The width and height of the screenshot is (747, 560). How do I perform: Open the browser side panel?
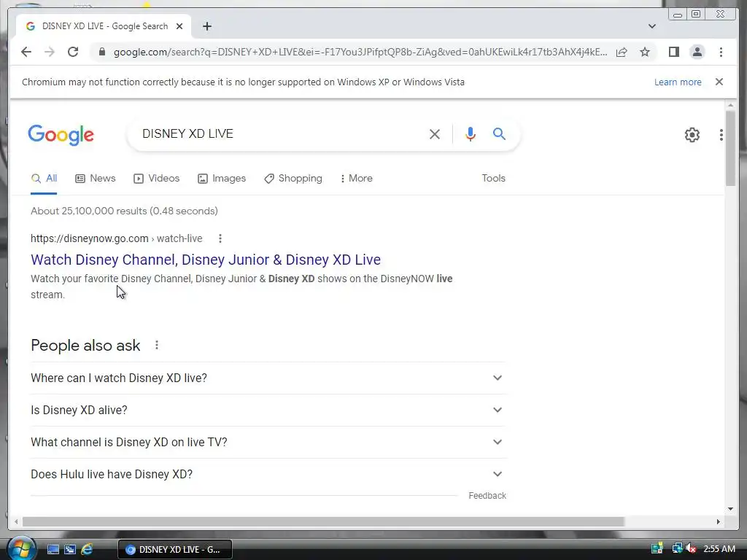673,52
